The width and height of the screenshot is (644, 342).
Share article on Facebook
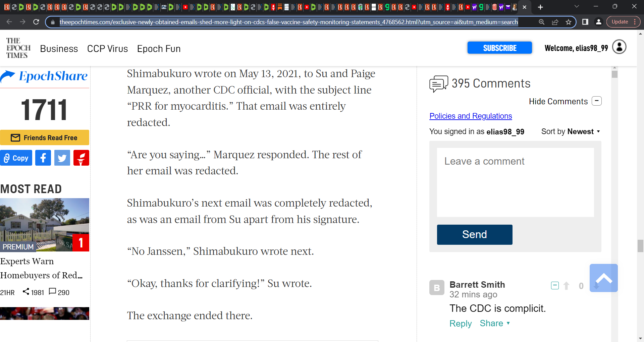[43, 158]
